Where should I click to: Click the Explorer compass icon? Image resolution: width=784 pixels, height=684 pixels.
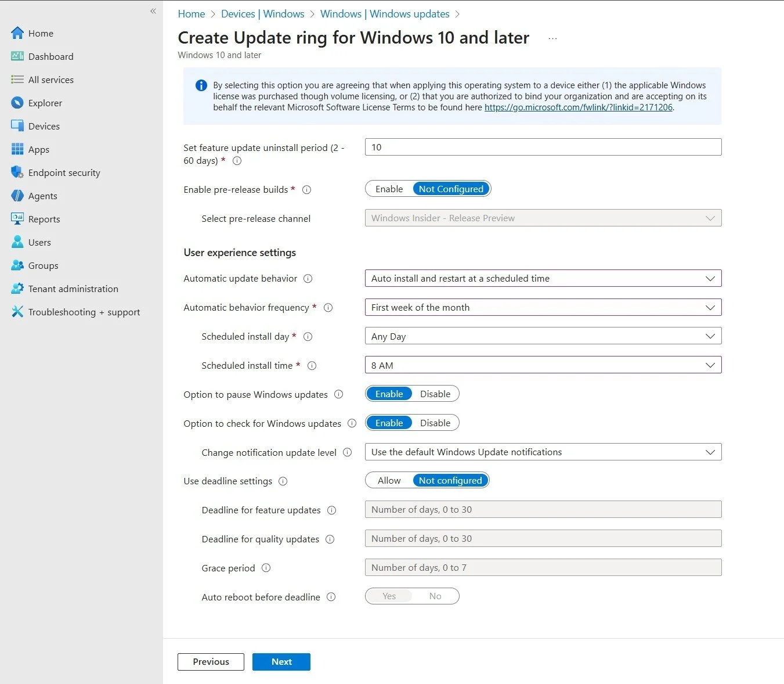click(17, 103)
